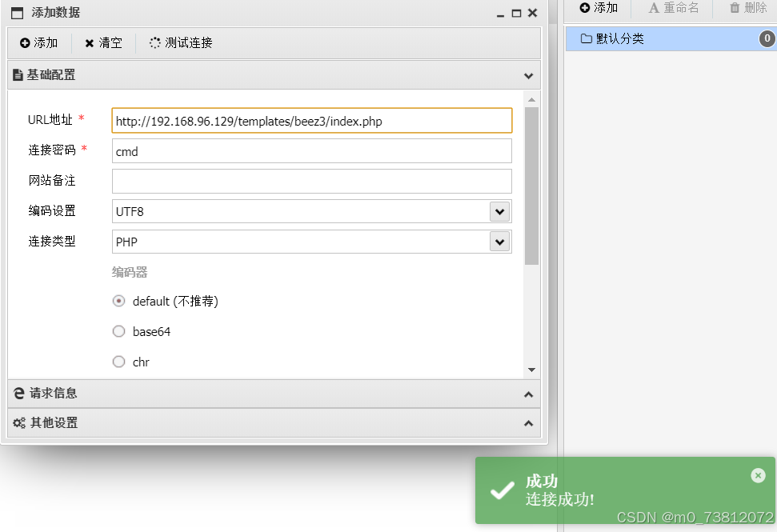This screenshot has height=532, width=777.
Task: Click the e icon beside 请求信息
Action: point(19,394)
